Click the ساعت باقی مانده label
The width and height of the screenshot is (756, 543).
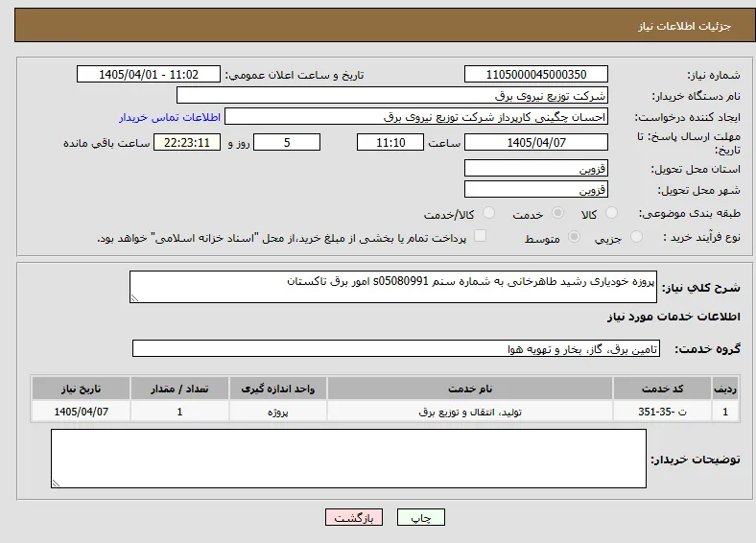[106, 143]
